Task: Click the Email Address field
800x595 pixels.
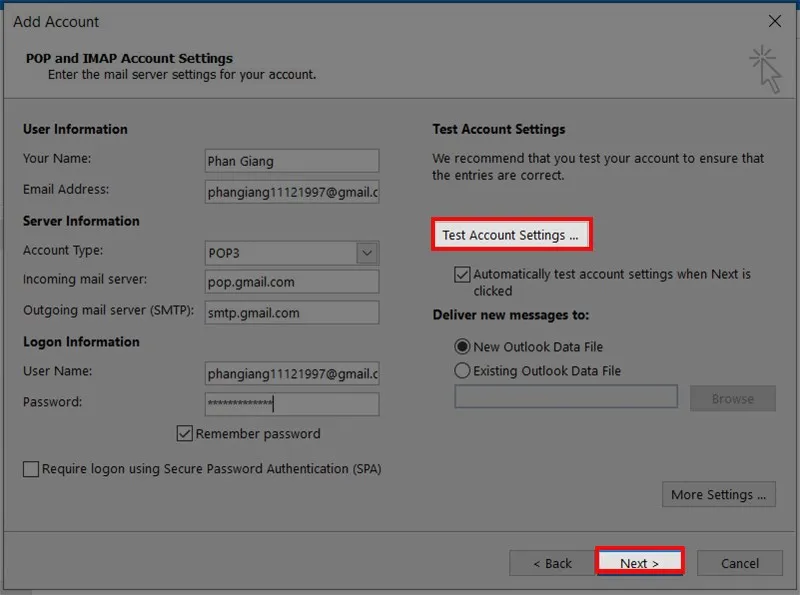Action: point(291,190)
